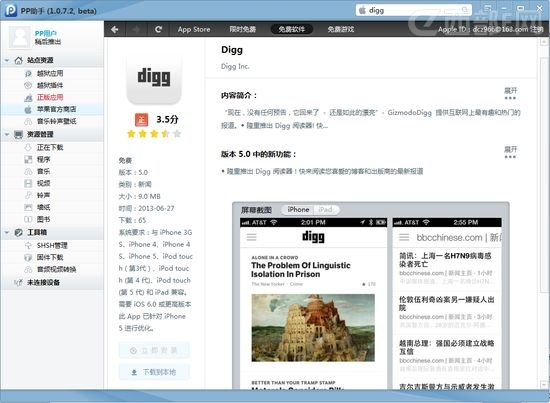Screen dimensions: 550x403
Task: Click the 注销 logout link
Action: (x=537, y=29)
